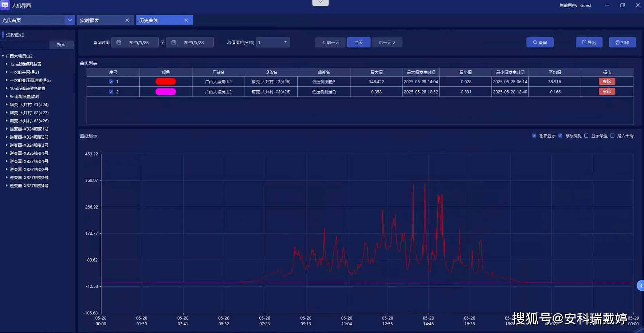Expand 一次舱并网柜G1 tree node

[7, 72]
